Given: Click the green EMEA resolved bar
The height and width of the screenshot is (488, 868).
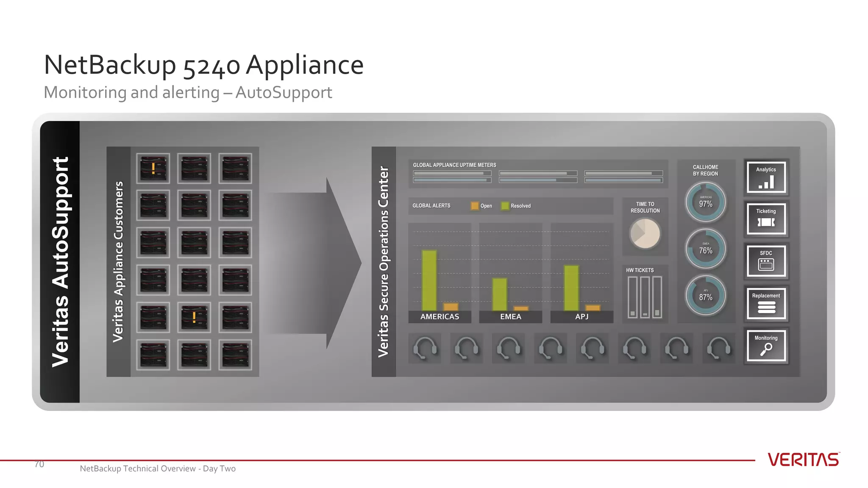Looking at the screenshot, I should [x=500, y=294].
